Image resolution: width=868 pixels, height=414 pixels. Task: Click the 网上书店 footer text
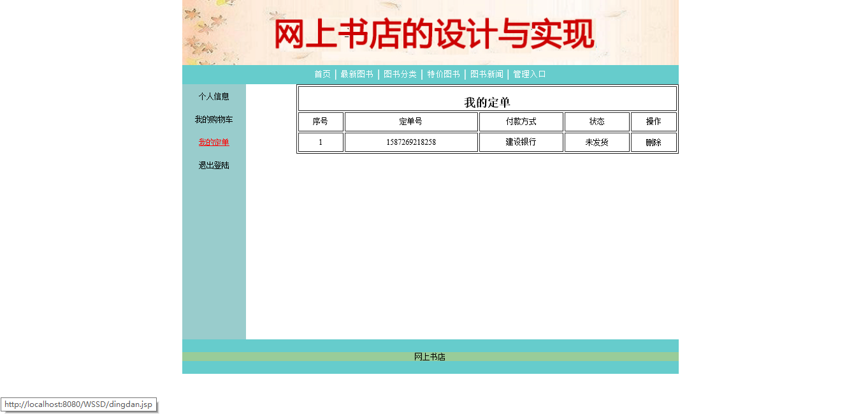430,357
